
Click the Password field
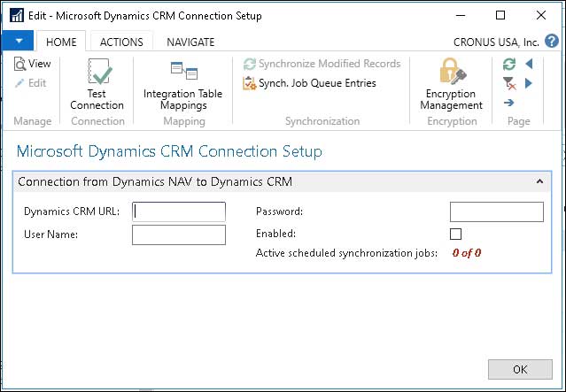(497, 211)
